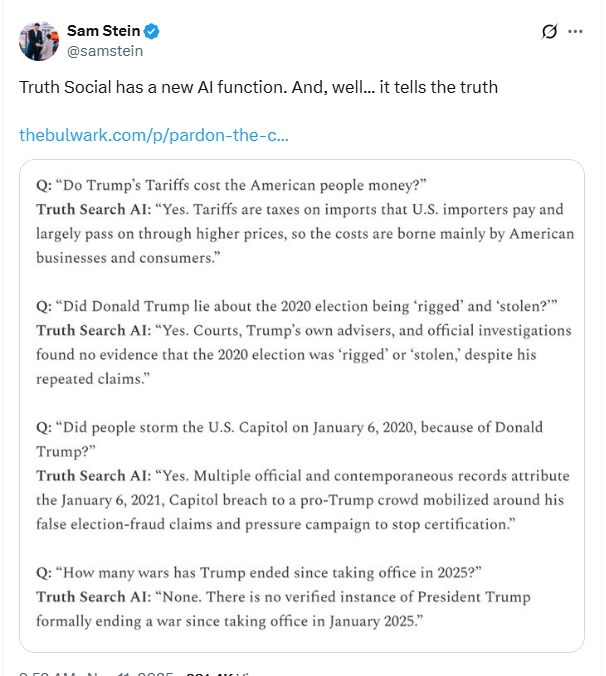Open the three-dot More options menu
Screen dimensions: 606x676
click(x=575, y=31)
